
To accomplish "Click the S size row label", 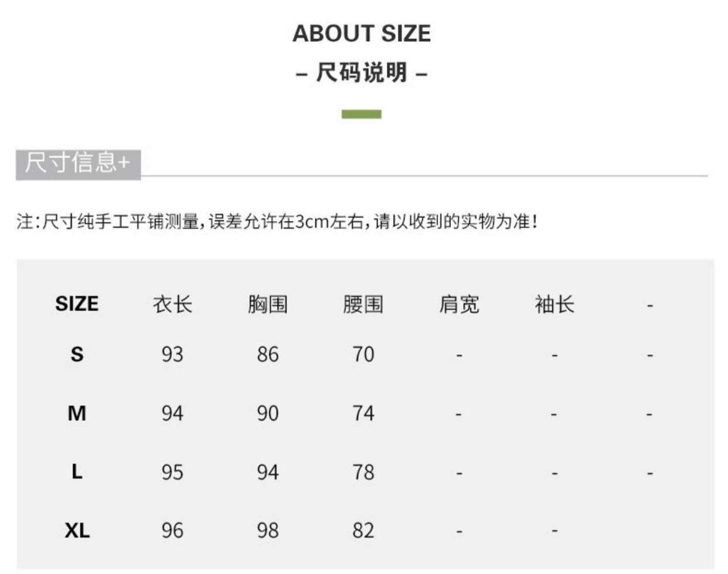I will [77, 354].
